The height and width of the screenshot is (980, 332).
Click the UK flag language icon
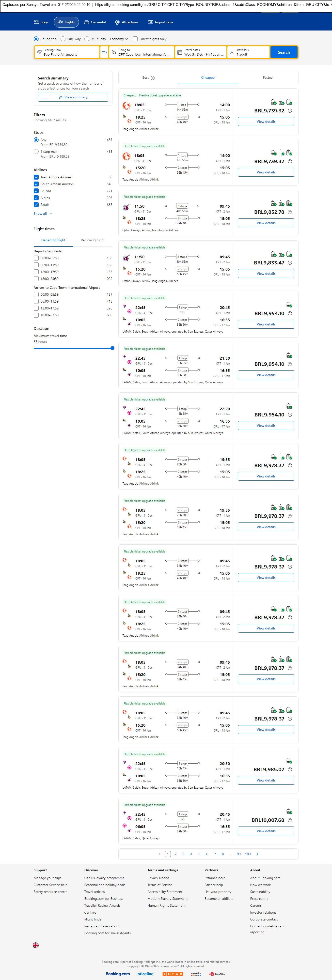pyautogui.click(x=36, y=945)
